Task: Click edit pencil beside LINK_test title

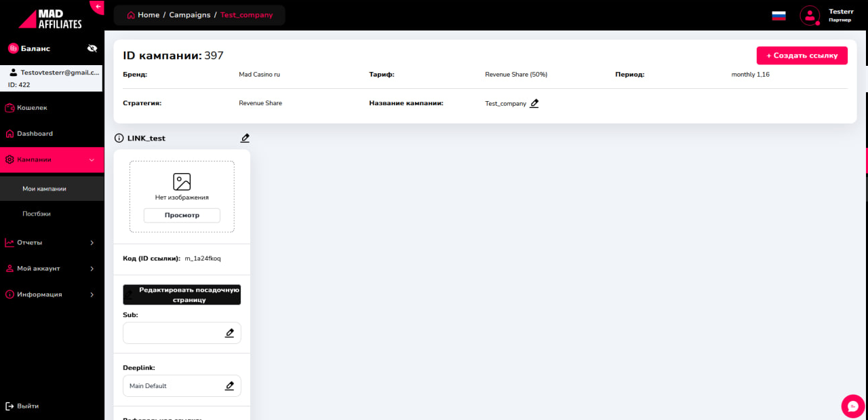Action: [x=245, y=138]
